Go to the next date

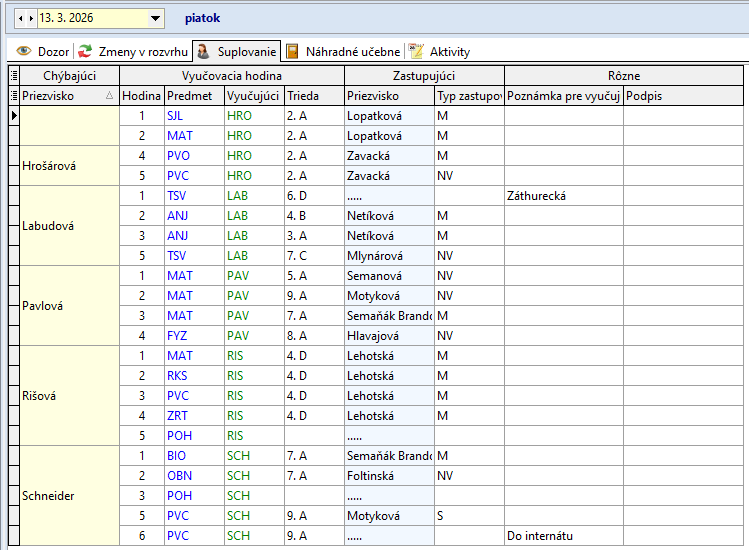point(32,18)
